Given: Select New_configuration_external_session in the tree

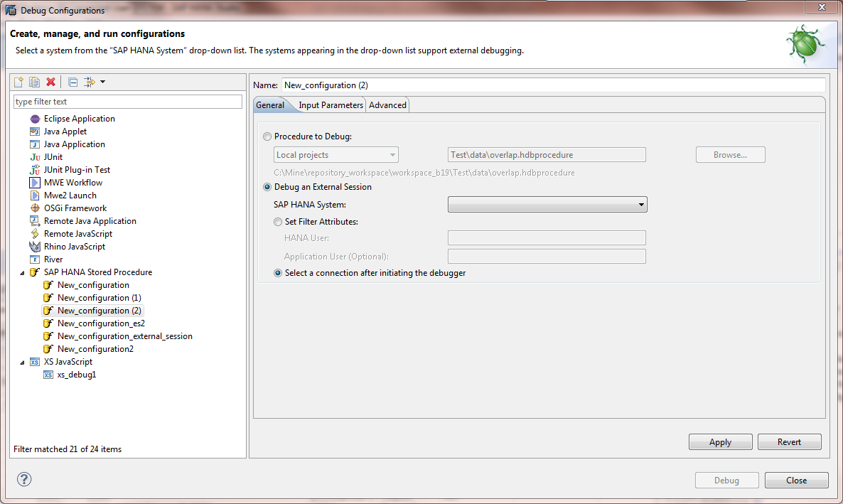Looking at the screenshot, I should pyautogui.click(x=124, y=336).
